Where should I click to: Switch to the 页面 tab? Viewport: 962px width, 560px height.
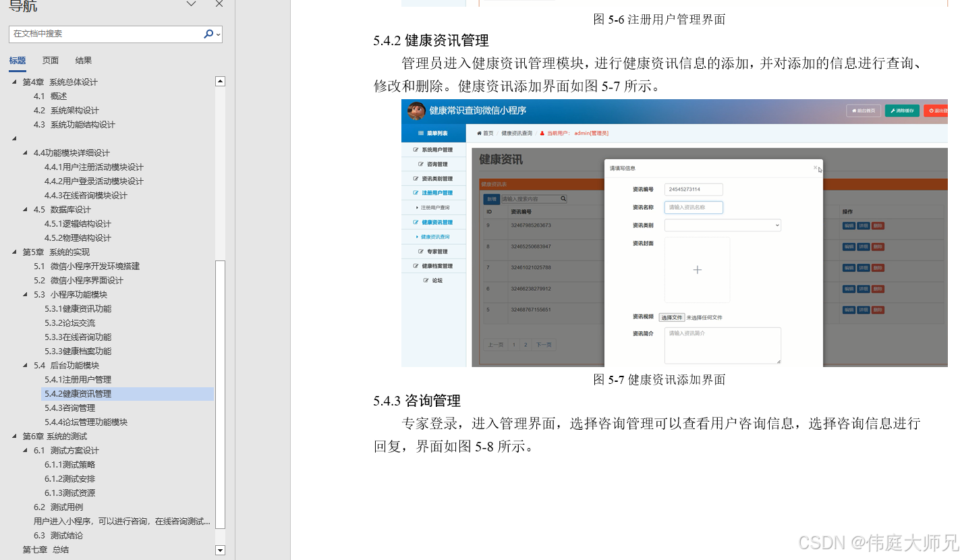(51, 61)
